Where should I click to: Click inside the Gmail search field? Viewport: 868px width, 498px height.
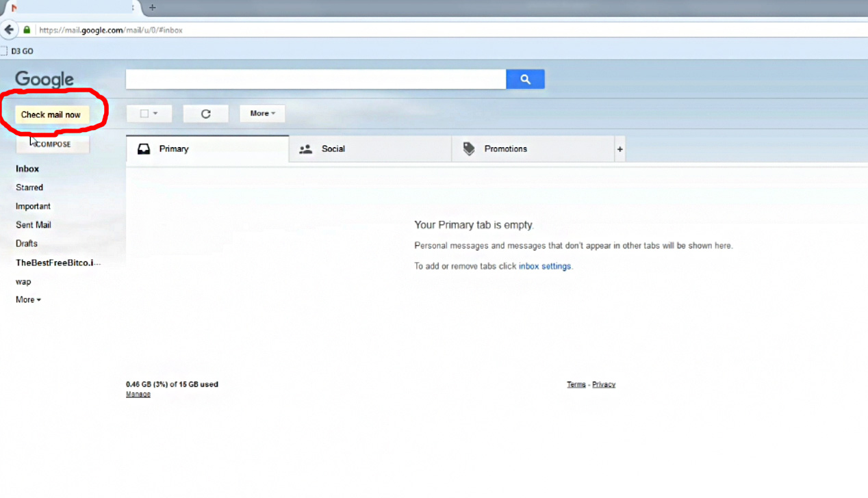(315, 79)
